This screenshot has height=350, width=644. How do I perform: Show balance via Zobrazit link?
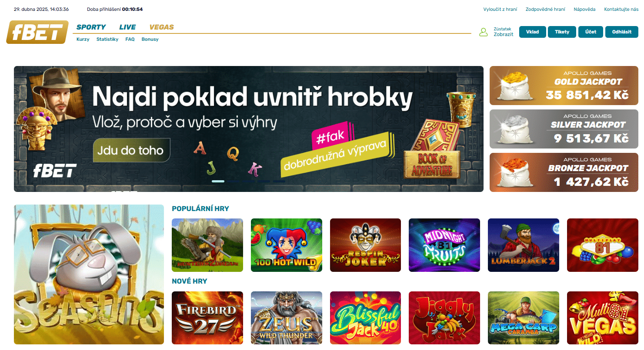pyautogui.click(x=504, y=34)
